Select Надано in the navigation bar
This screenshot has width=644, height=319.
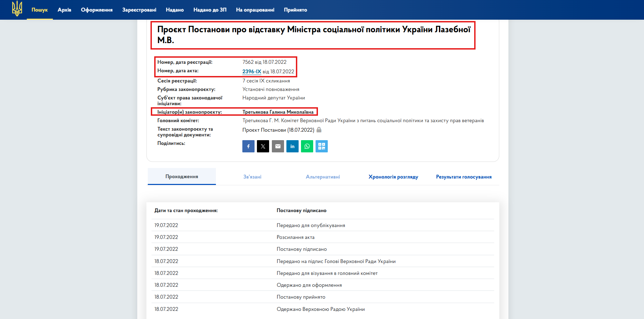[x=175, y=10]
